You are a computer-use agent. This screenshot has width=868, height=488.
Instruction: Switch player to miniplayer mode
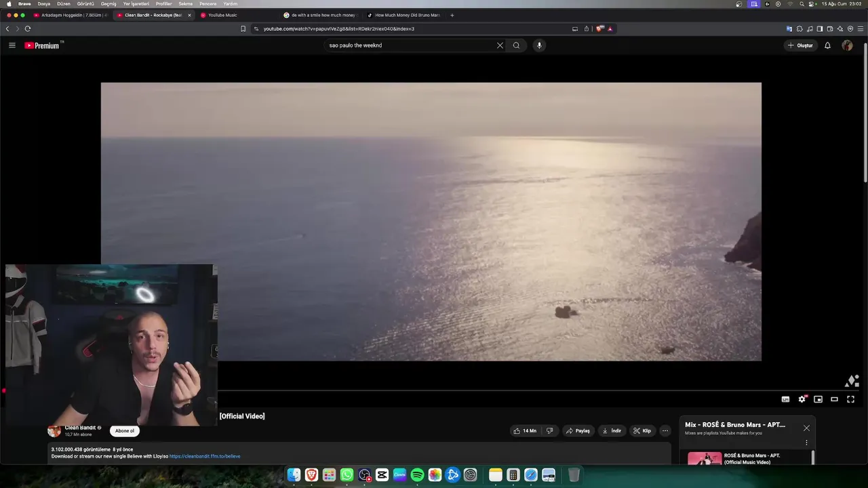[818, 399]
